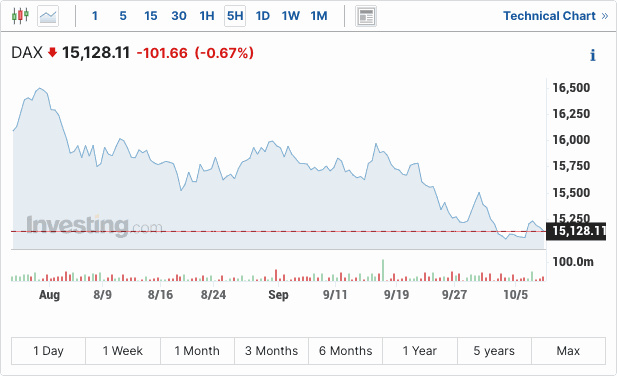617x376 pixels.
Task: Click the (-0.67%) percent change
Action: pos(224,53)
